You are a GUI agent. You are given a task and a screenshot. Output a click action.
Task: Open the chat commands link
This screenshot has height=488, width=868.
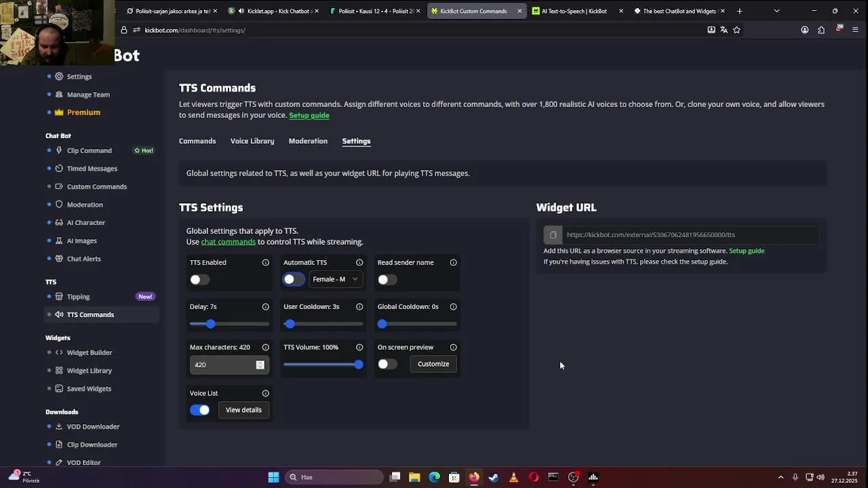229,242
